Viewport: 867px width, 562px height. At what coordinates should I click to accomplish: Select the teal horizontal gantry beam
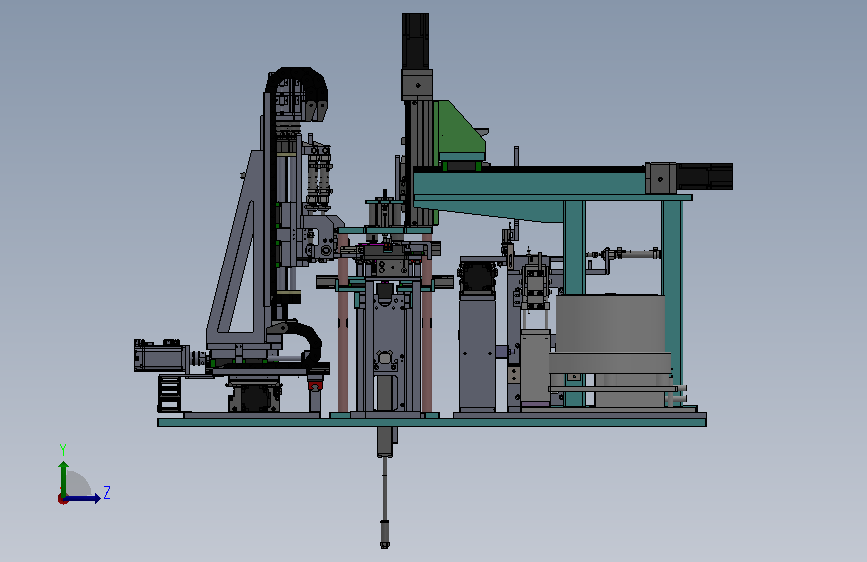coord(530,183)
